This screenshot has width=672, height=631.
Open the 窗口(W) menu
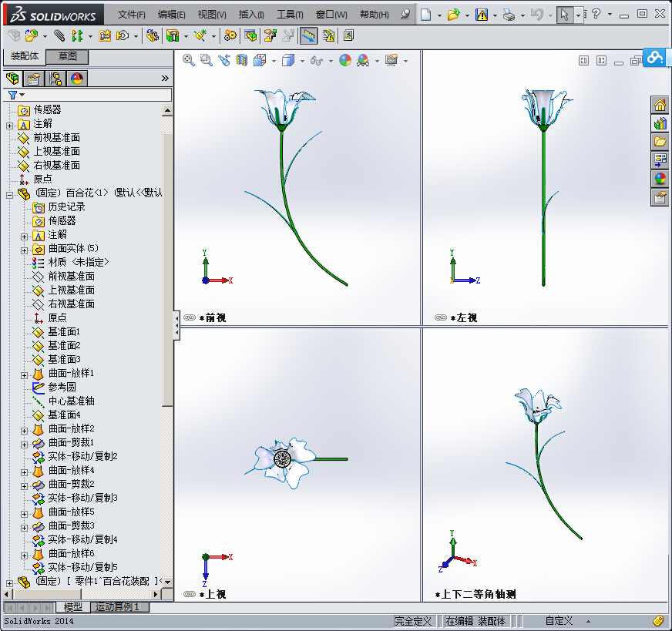pyautogui.click(x=331, y=15)
